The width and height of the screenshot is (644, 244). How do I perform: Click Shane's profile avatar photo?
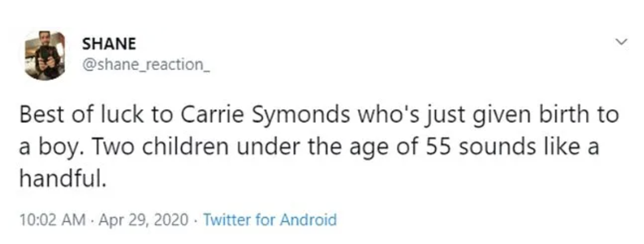(44, 55)
